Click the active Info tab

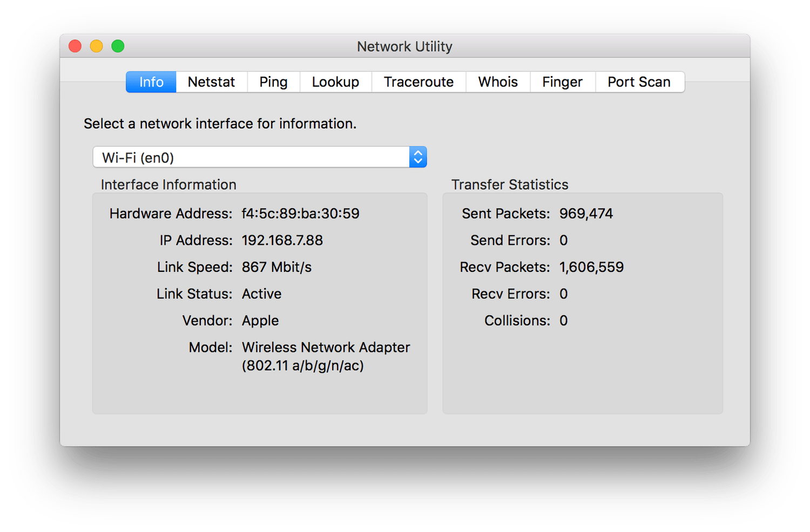[151, 82]
